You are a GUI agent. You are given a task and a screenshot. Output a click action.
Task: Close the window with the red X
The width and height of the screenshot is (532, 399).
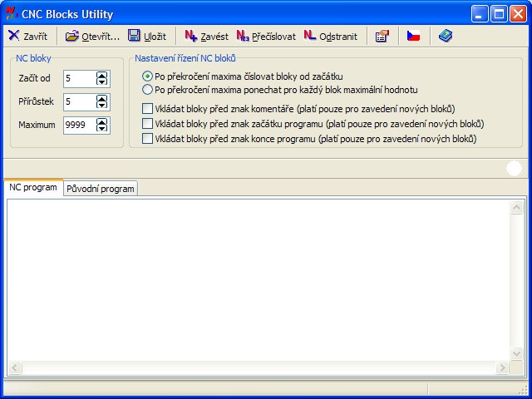(x=518, y=14)
